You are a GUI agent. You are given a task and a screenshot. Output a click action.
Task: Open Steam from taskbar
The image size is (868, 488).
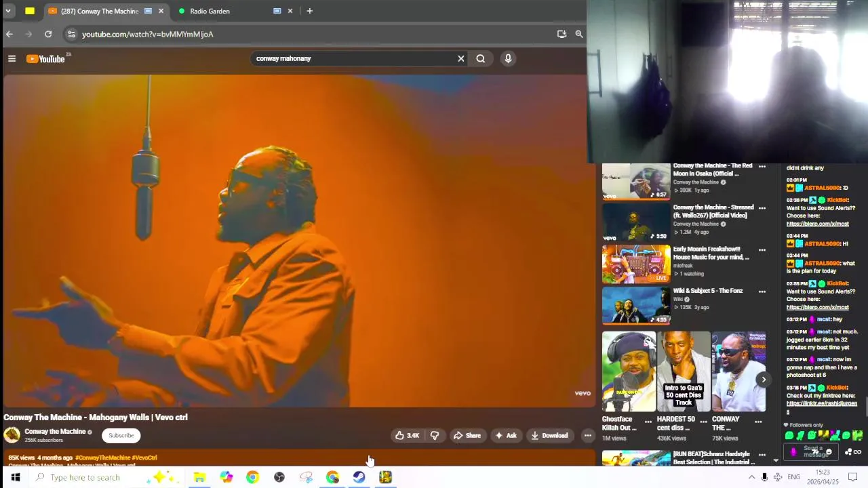click(x=359, y=477)
